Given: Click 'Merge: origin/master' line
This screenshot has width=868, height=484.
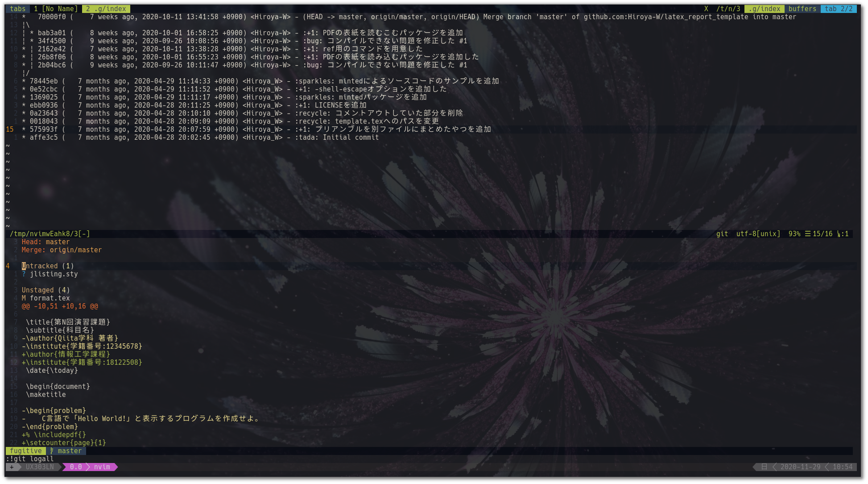Looking at the screenshot, I should pyautogui.click(x=62, y=250).
